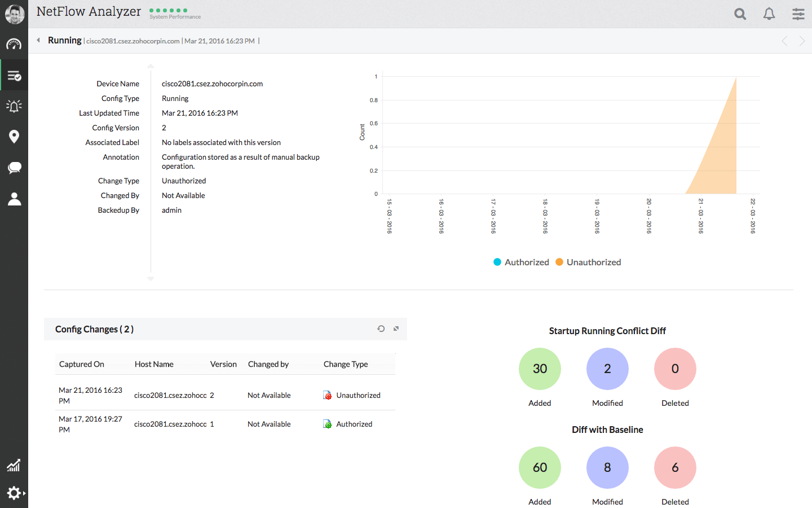Click the alarms siren icon in sidebar
Viewport: 812px width, 508px height.
click(14, 106)
